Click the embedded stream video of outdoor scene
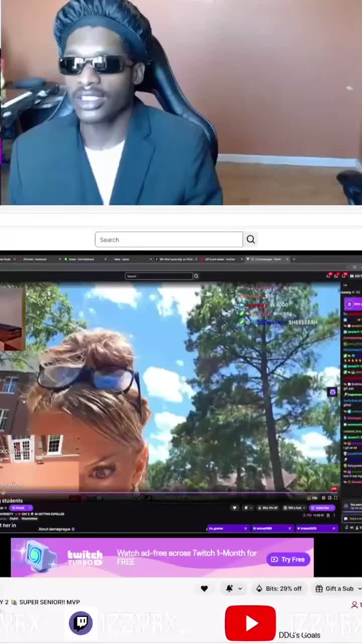This screenshot has height=644, width=362. pyautogui.click(x=170, y=386)
